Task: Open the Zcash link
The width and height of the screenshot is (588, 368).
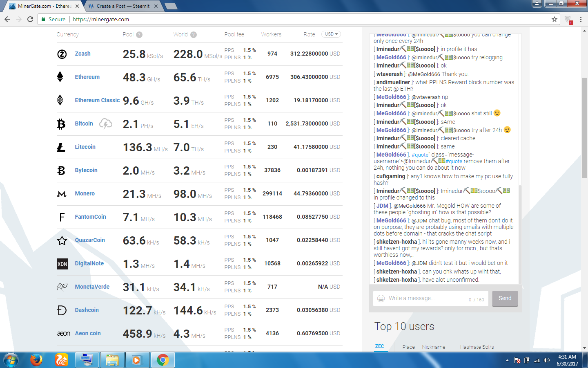Action: [x=82, y=54]
